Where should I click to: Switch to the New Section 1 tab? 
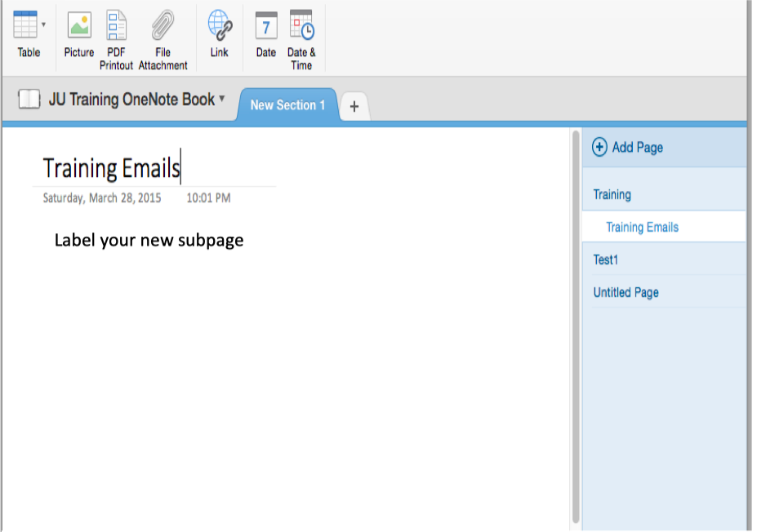tap(287, 105)
